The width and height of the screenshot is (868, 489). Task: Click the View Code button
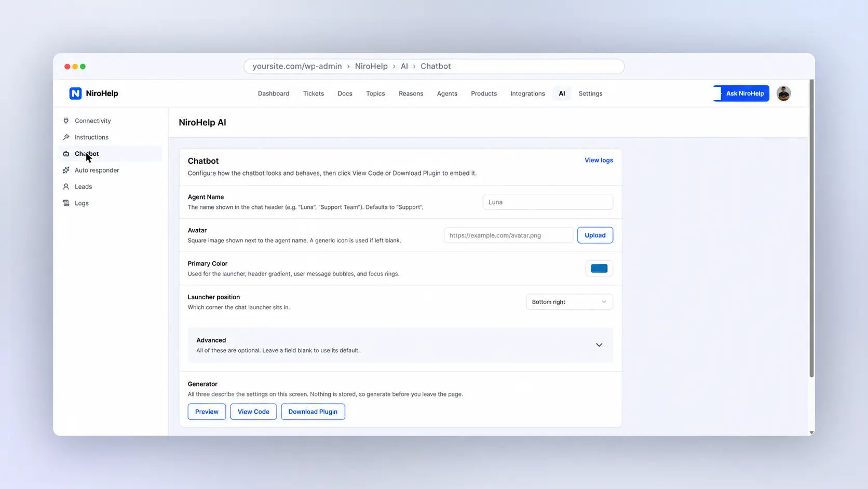click(253, 412)
